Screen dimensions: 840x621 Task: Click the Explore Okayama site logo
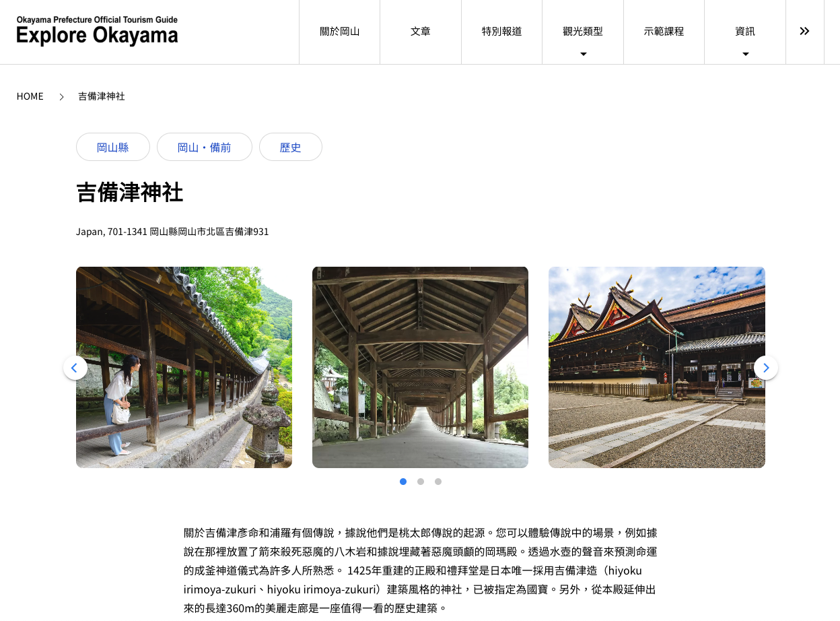98,31
